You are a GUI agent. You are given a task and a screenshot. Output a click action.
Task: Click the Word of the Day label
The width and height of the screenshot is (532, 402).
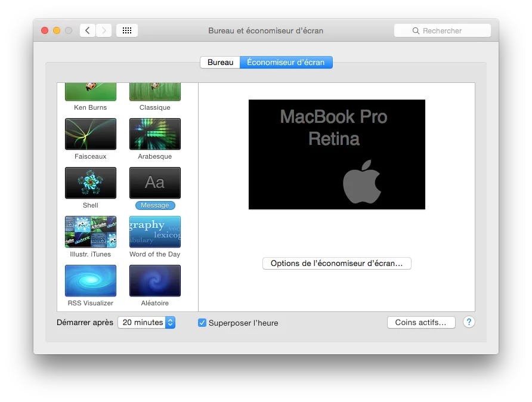click(x=154, y=254)
